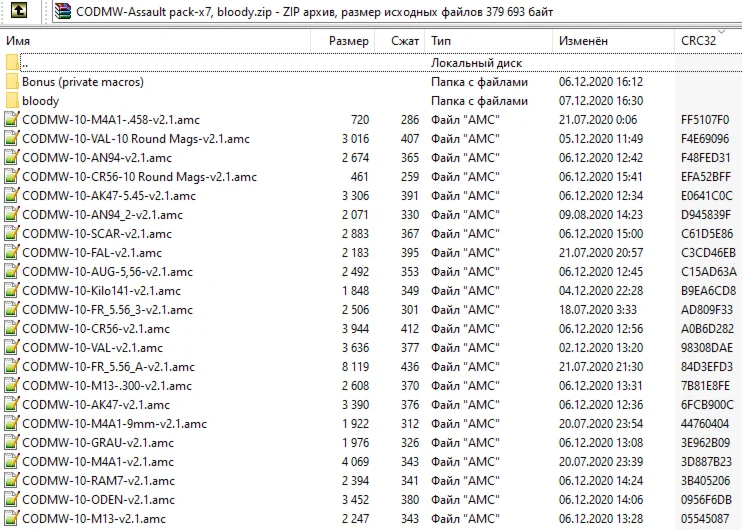Click modified date 18.07.2020 3:33
The image size is (744, 532).
pos(598,309)
